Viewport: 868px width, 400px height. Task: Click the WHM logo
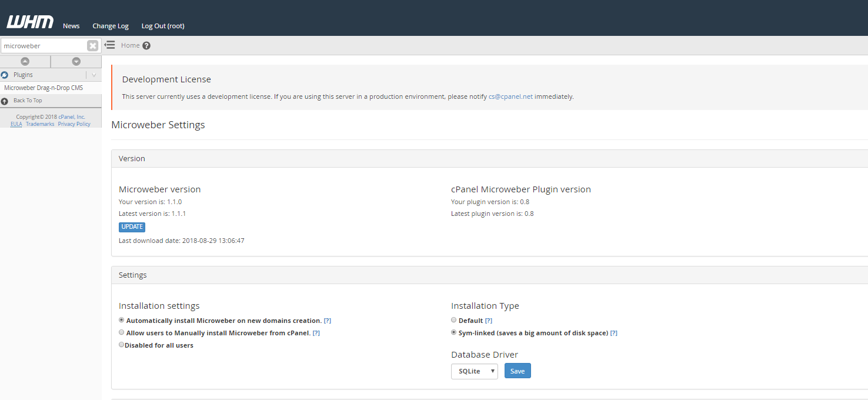click(30, 22)
